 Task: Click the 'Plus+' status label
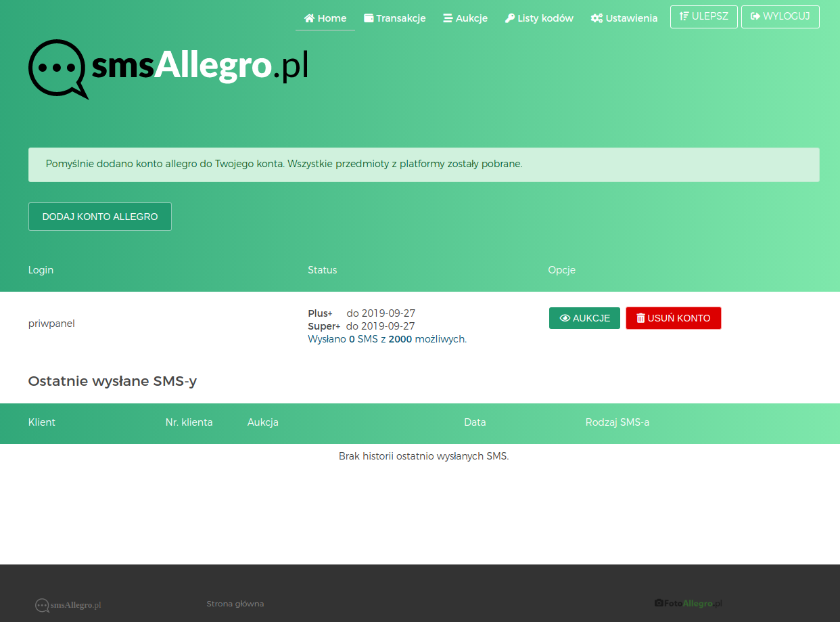tap(320, 313)
